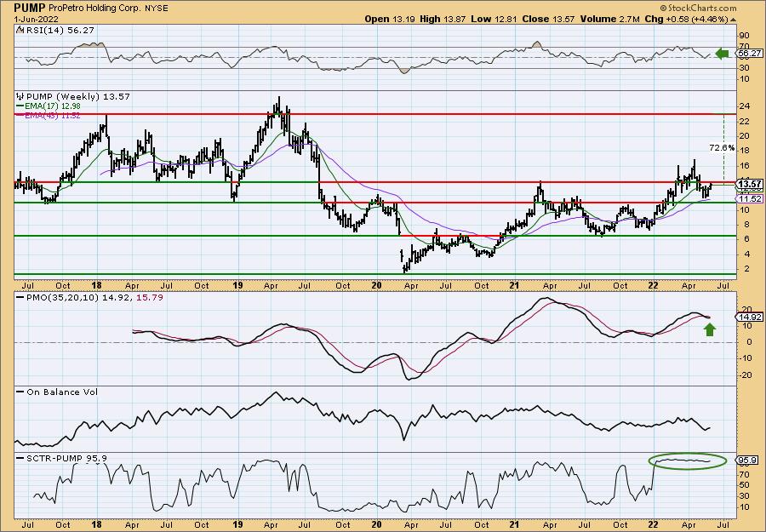Click the On Balance Vol panel label
Viewport: 766px width, 532px height.
(x=62, y=392)
